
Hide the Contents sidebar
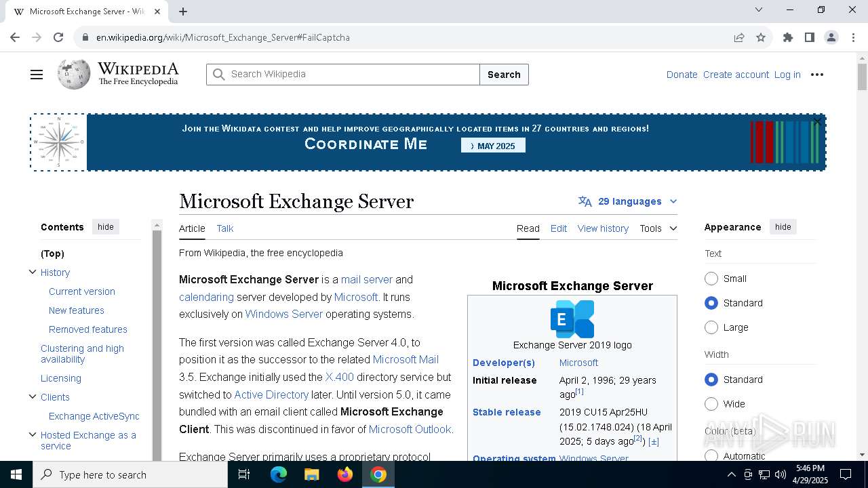(x=106, y=227)
